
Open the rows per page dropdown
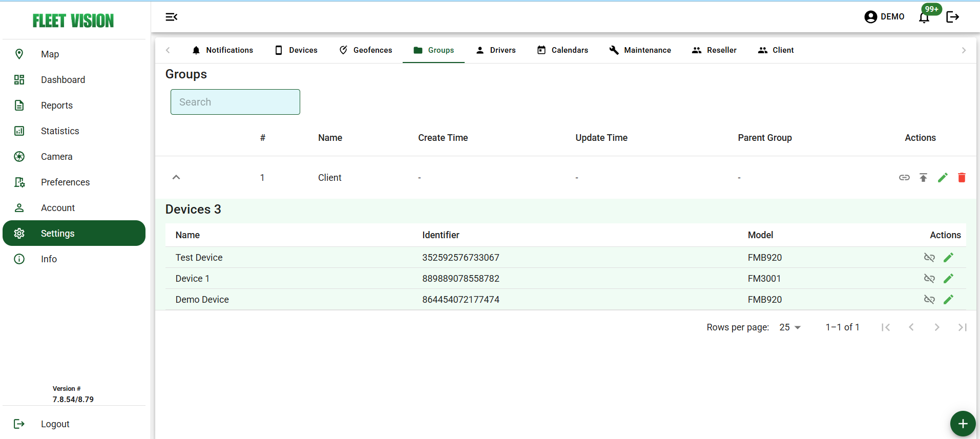(x=790, y=327)
